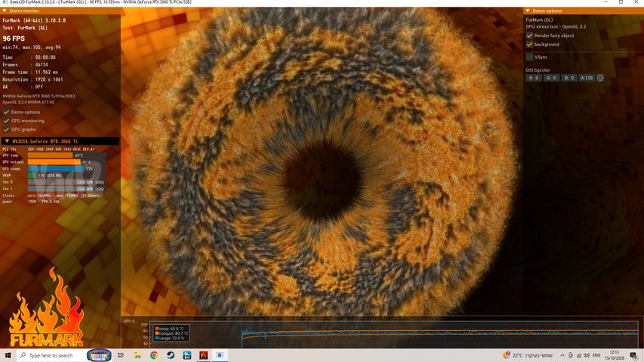Click the OSI bgcolor R value field

pos(534,78)
